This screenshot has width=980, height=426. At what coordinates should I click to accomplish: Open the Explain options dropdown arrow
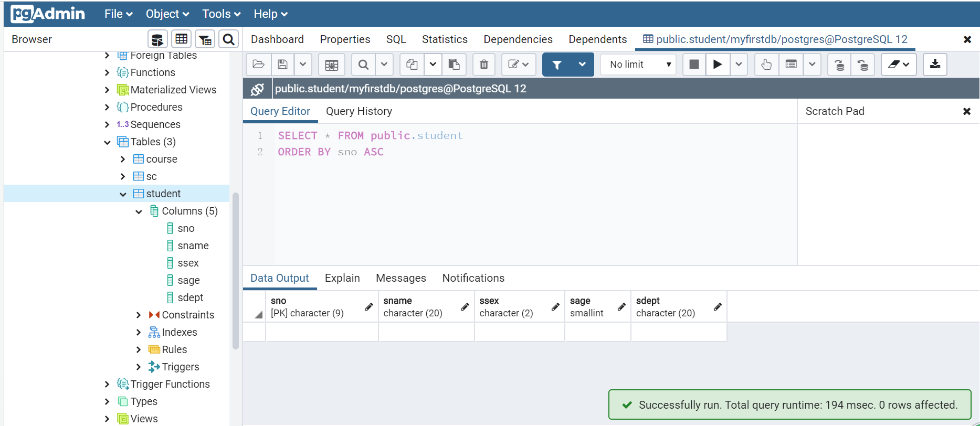[812, 65]
